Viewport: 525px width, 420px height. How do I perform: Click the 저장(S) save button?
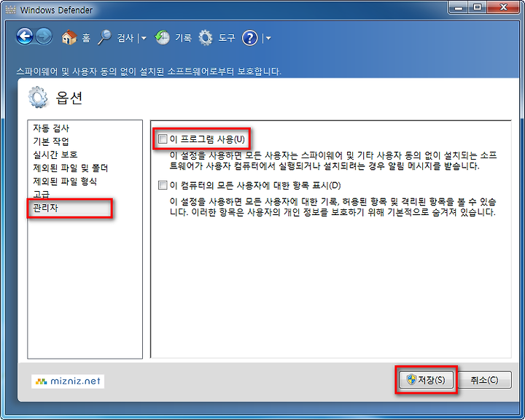[427, 380]
